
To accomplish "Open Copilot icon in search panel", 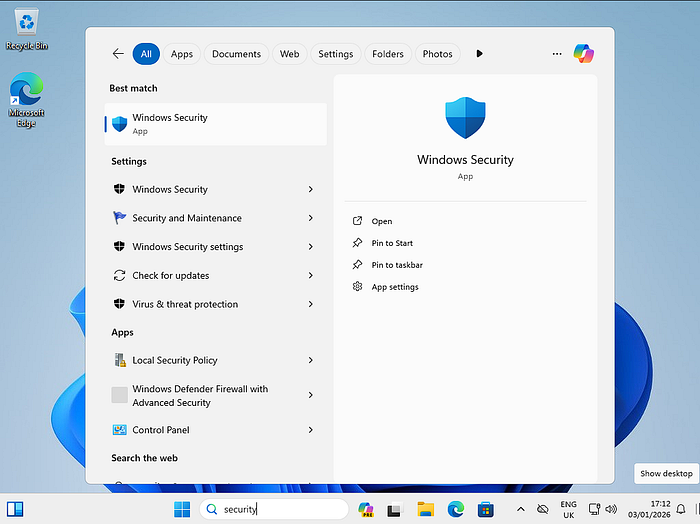I will point(583,54).
